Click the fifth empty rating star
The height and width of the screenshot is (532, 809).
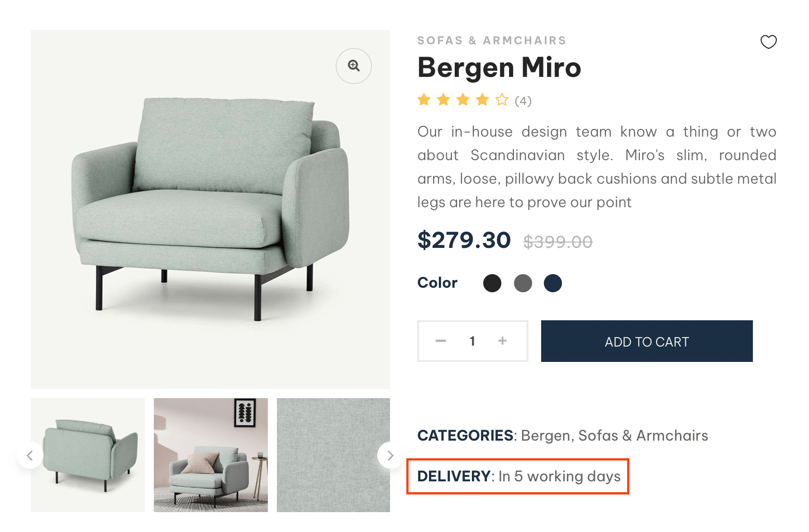click(x=502, y=100)
